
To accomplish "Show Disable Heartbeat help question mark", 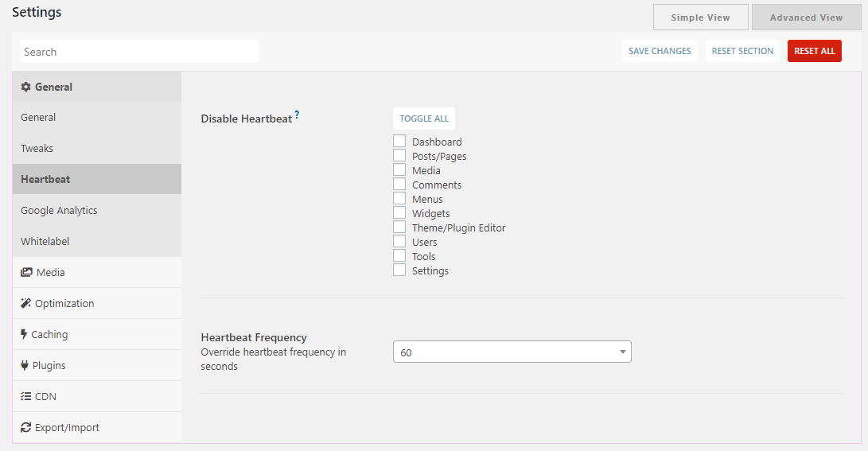I will [x=297, y=115].
